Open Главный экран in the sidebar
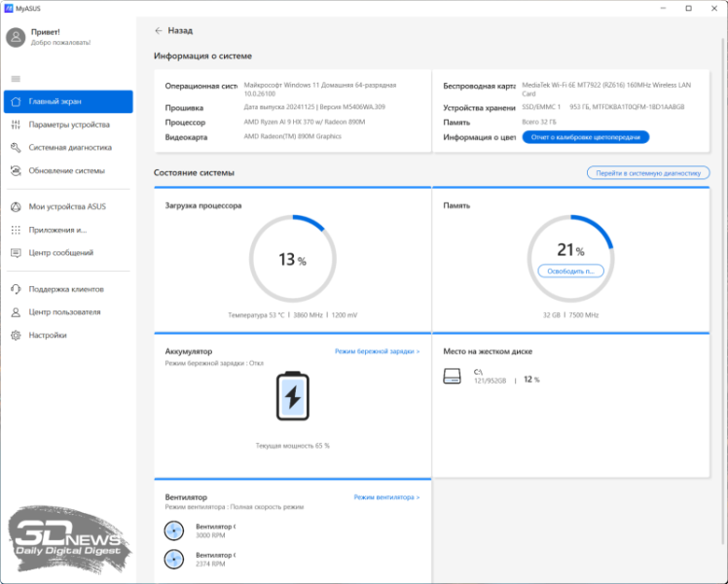The width and height of the screenshot is (728, 584). 68,101
